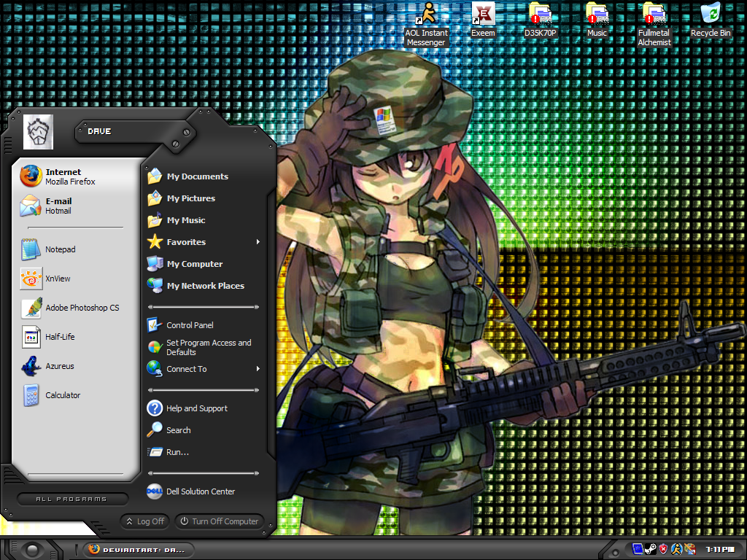Click Turn Off Computer button
The image size is (747, 560).
click(x=219, y=521)
